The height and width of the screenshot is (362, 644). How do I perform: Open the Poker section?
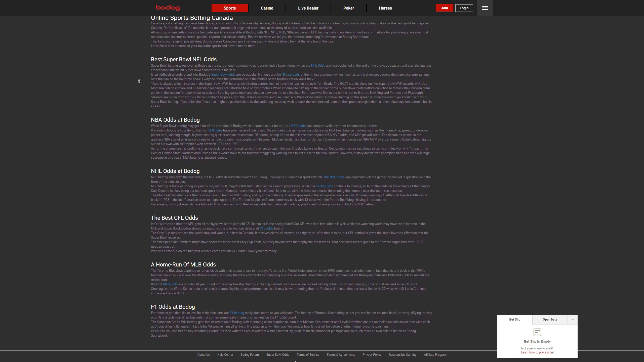[x=348, y=8]
